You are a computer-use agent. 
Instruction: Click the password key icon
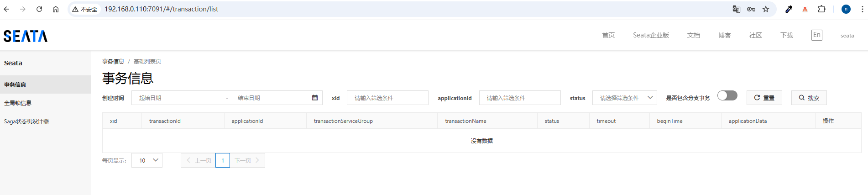click(751, 9)
